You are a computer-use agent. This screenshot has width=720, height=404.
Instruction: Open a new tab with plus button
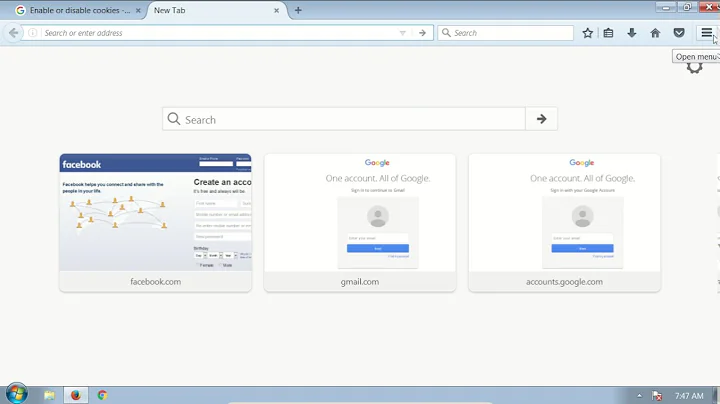(298, 10)
